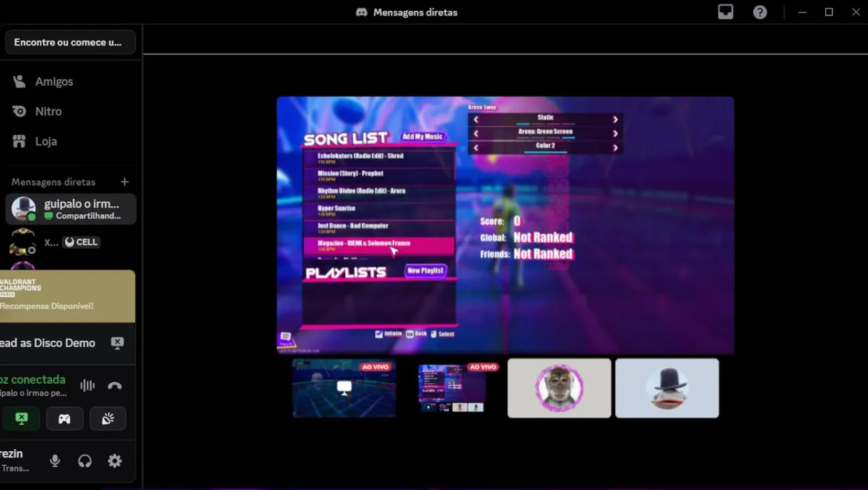Focus the top hat avatar participant tile
The width and height of the screenshot is (868, 490).
coord(667,388)
